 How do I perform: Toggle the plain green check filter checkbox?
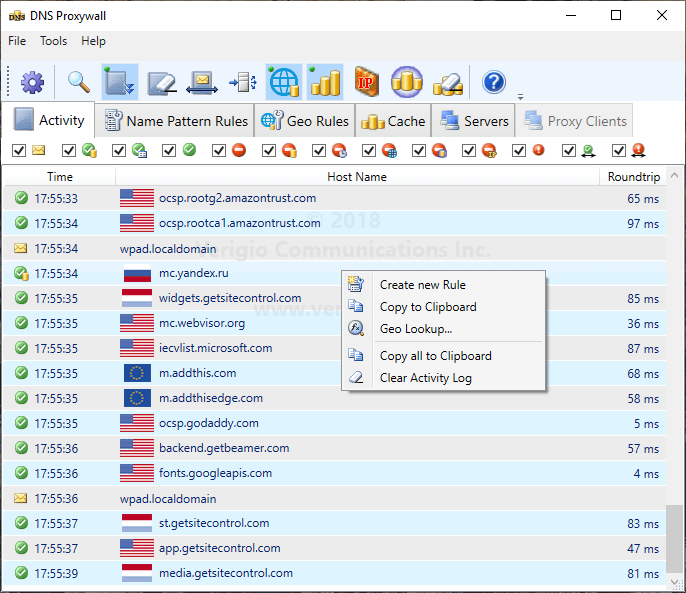click(x=169, y=151)
